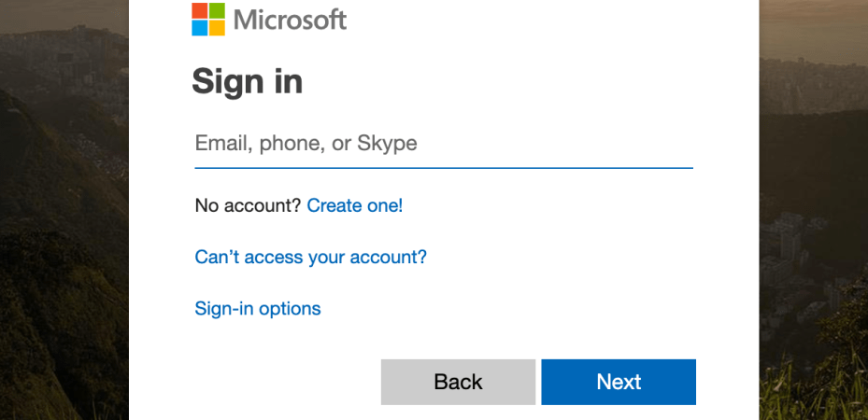
Task: Open the "Create one!" link
Action: click(x=355, y=205)
